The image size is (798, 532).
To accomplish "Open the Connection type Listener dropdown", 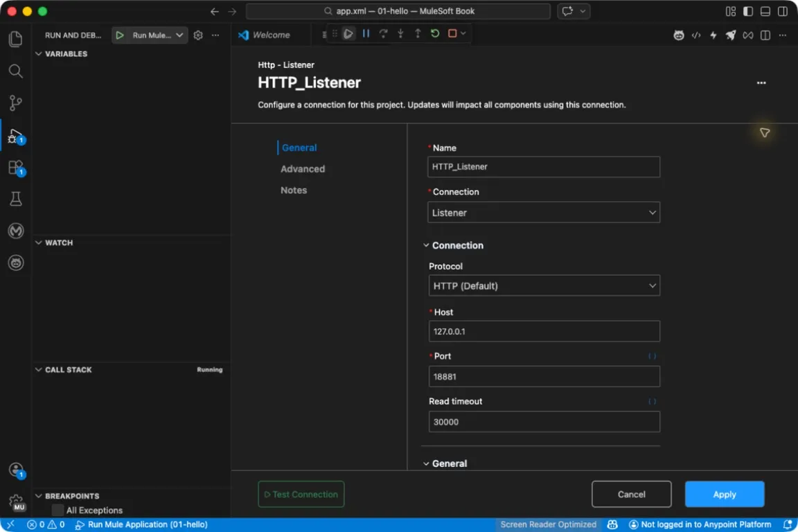I will click(544, 212).
